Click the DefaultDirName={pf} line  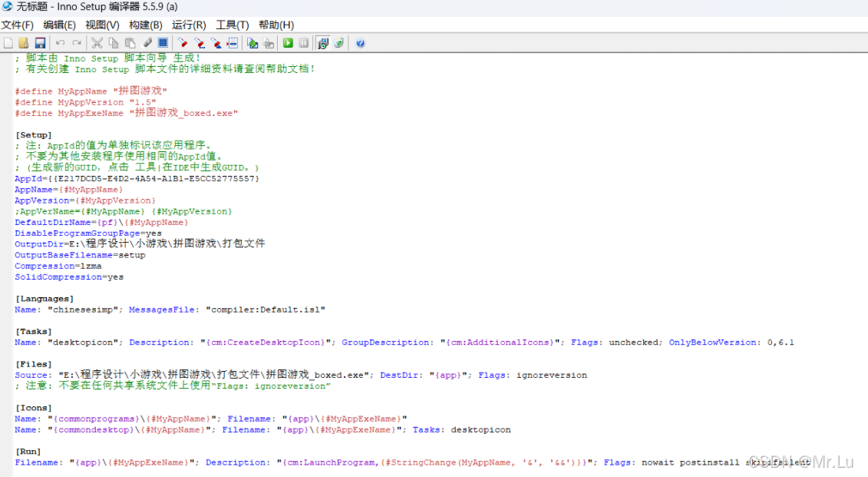click(x=101, y=222)
